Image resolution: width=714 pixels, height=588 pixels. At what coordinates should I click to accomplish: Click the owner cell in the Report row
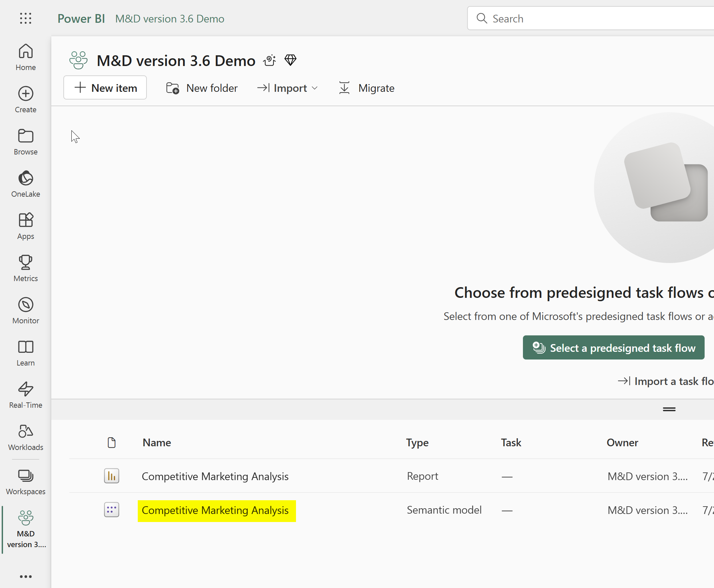coord(648,476)
